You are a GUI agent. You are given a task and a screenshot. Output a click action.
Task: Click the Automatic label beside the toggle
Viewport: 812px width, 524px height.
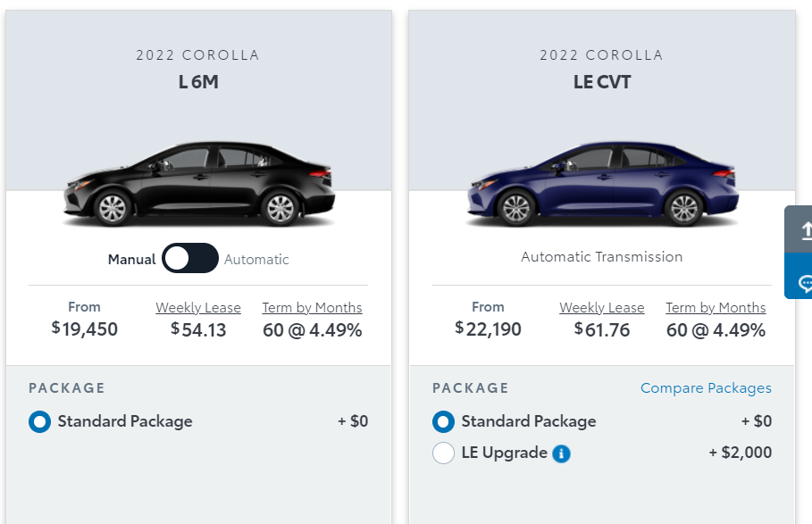[256, 260]
